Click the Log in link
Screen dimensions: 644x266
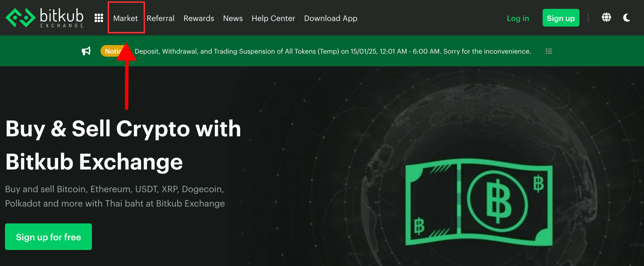tap(518, 18)
